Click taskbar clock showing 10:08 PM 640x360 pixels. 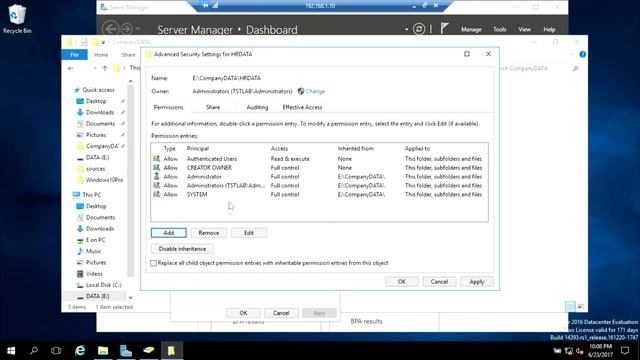pos(600,351)
